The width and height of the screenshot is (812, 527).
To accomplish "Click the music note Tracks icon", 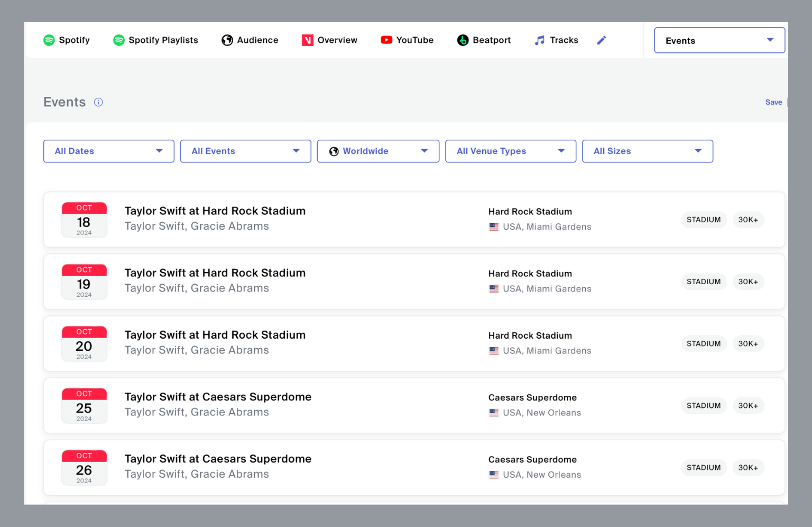I will [x=539, y=40].
